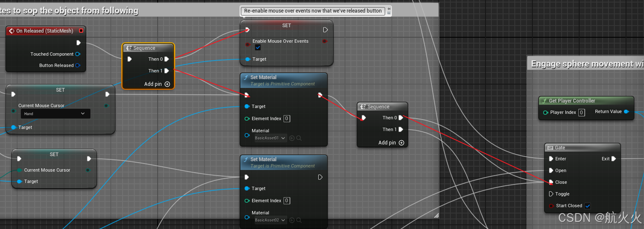The width and height of the screenshot is (644, 229).
Task: Click exec input on BasicAsset02 Set Material node
Action: click(x=247, y=177)
